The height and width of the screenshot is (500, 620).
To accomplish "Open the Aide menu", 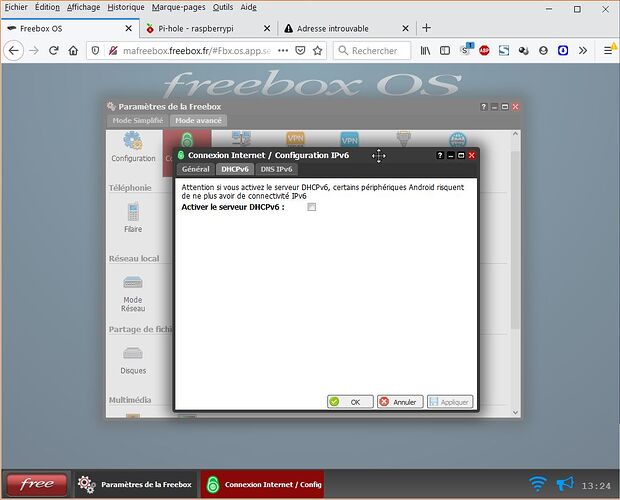I will (248, 7).
